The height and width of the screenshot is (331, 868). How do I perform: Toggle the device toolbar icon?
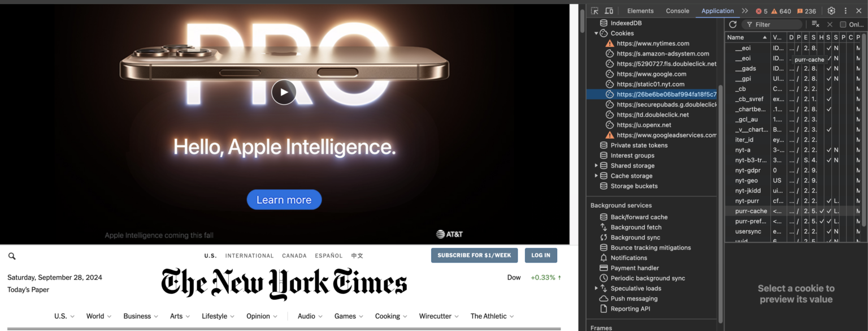609,11
